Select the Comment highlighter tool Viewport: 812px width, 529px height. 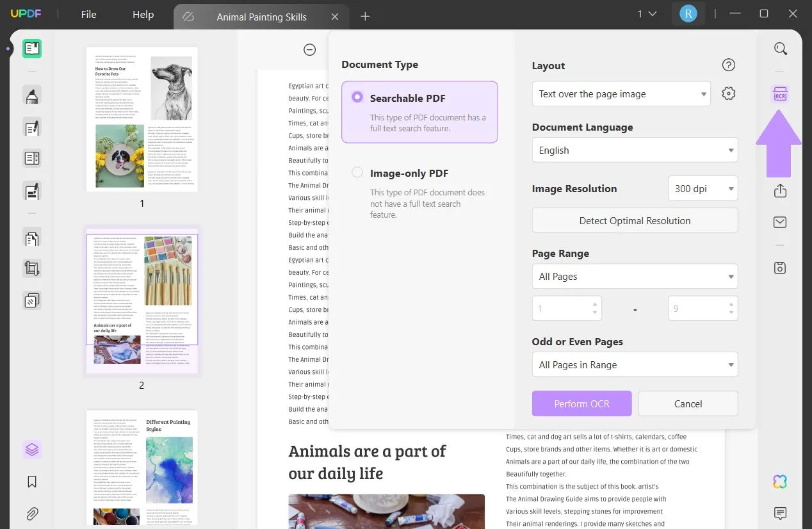pos(32,96)
